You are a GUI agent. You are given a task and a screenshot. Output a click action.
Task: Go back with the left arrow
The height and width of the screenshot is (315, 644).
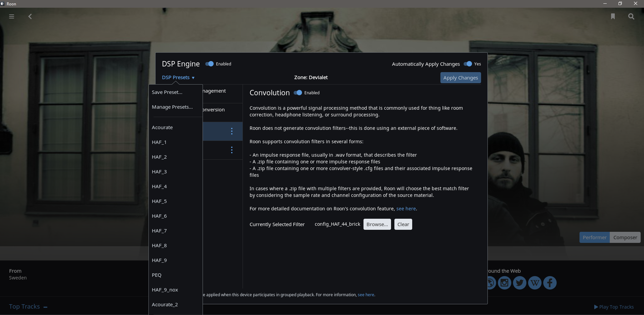[x=30, y=16]
